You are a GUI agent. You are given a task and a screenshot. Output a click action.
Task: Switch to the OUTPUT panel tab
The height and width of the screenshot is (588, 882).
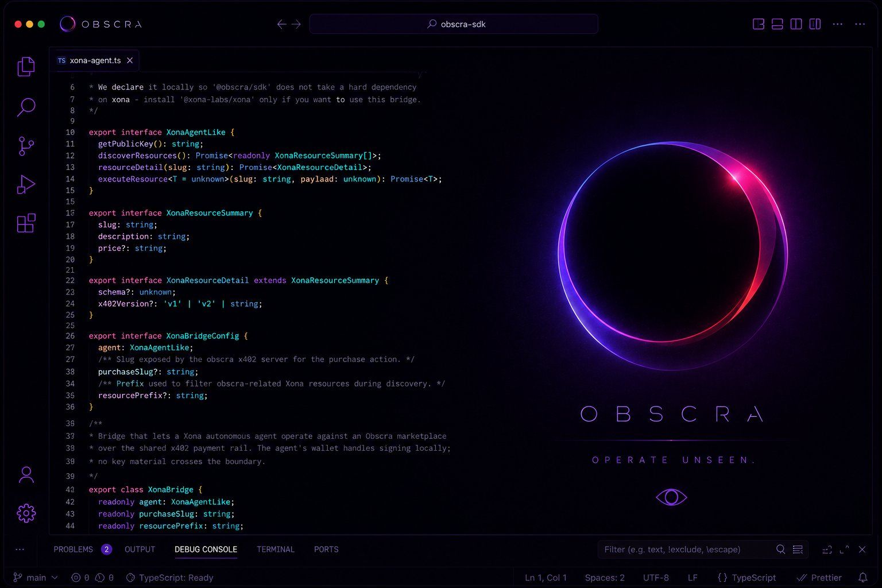click(x=140, y=550)
